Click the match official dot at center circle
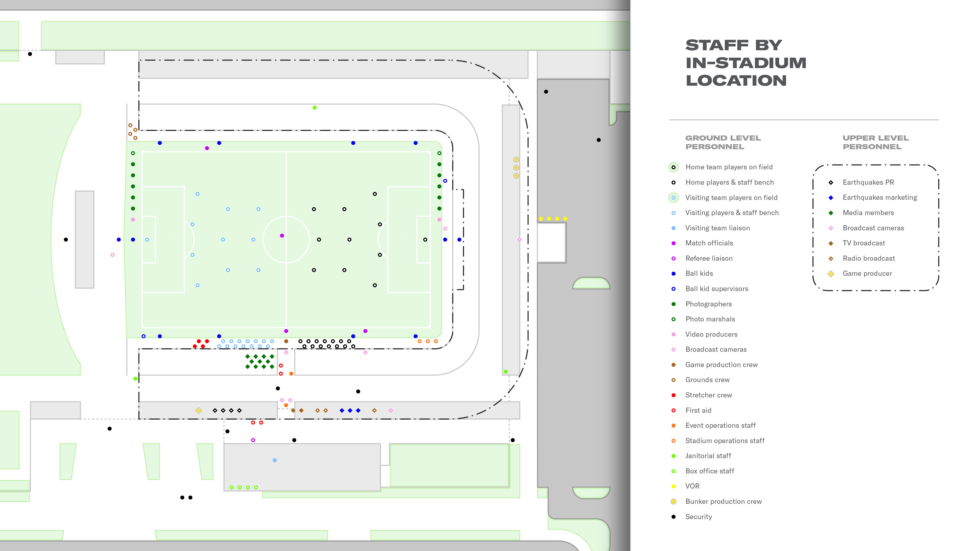 pos(282,236)
